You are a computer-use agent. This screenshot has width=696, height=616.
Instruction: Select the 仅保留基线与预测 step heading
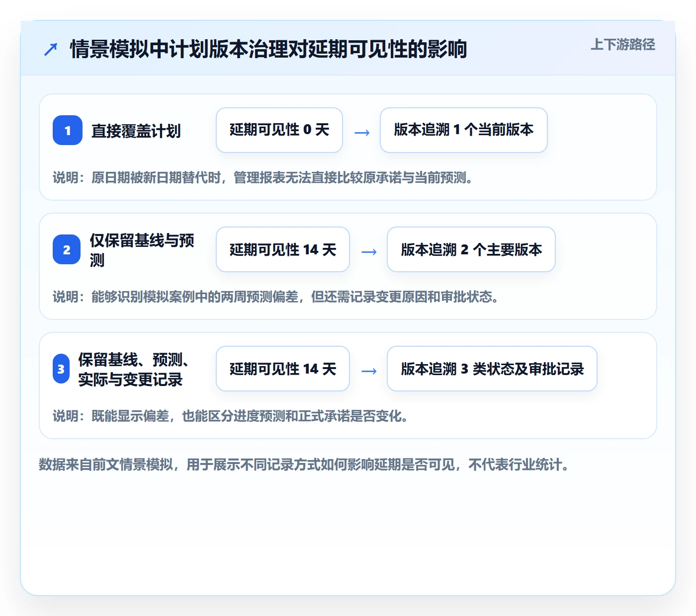tap(142, 250)
